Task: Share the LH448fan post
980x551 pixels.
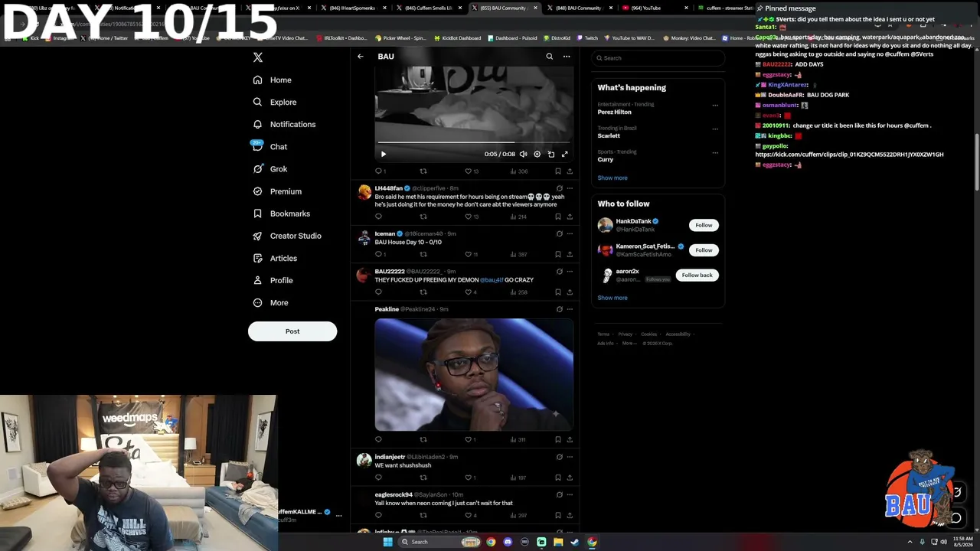Action: (570, 217)
